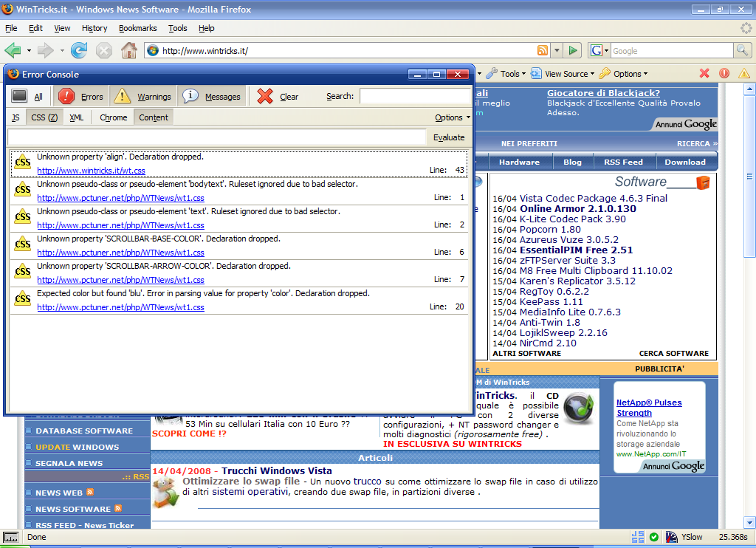
Task: Open the web toolbar Options dropdown
Action: (623, 74)
